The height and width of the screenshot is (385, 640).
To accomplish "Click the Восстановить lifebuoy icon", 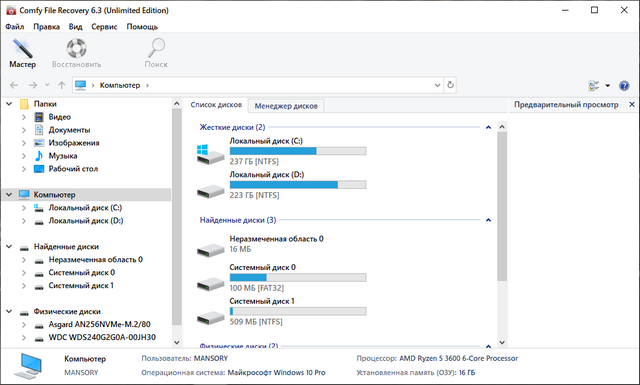I will click(76, 48).
